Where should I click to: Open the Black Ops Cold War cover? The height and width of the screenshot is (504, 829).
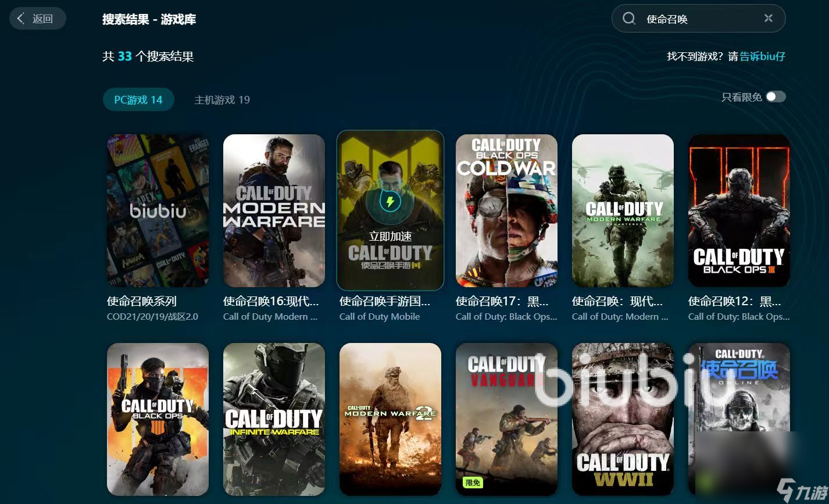click(x=506, y=210)
